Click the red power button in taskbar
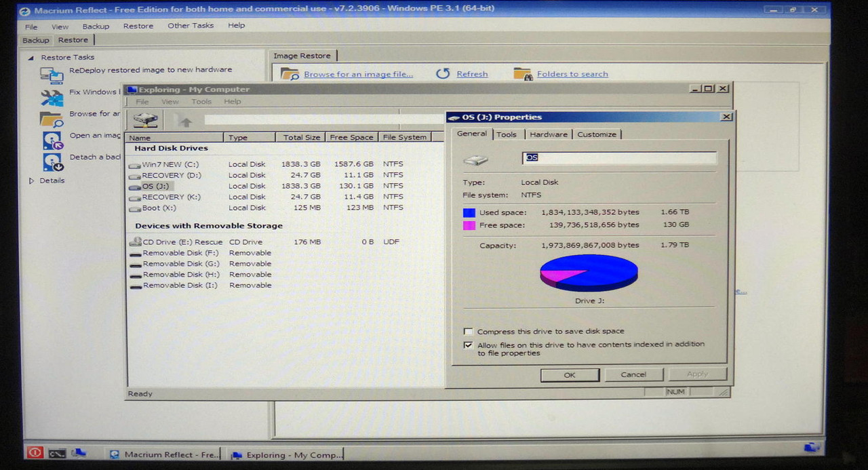The width and height of the screenshot is (868, 470). click(x=34, y=452)
